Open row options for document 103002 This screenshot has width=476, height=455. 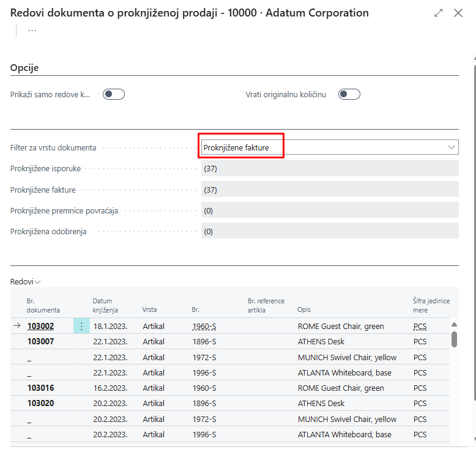point(81,327)
